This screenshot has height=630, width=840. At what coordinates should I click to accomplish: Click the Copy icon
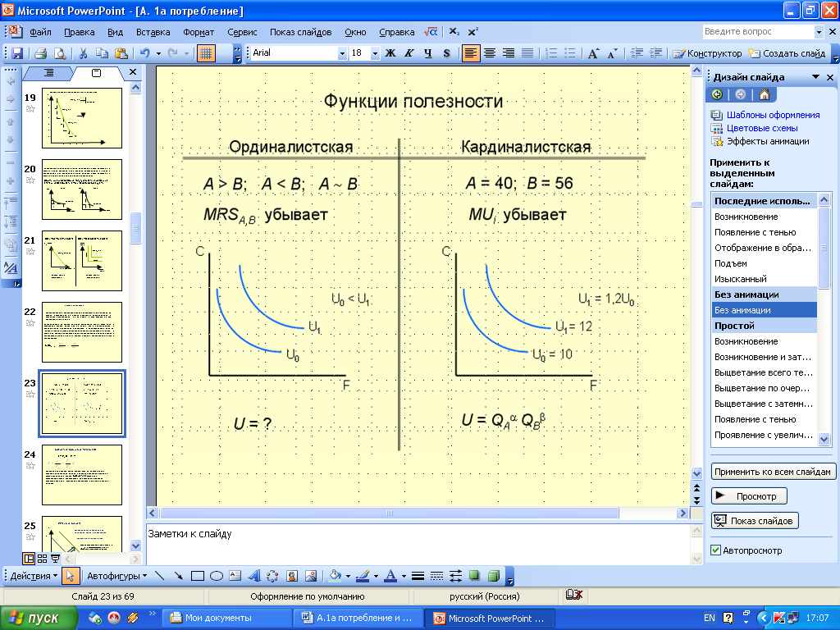102,53
